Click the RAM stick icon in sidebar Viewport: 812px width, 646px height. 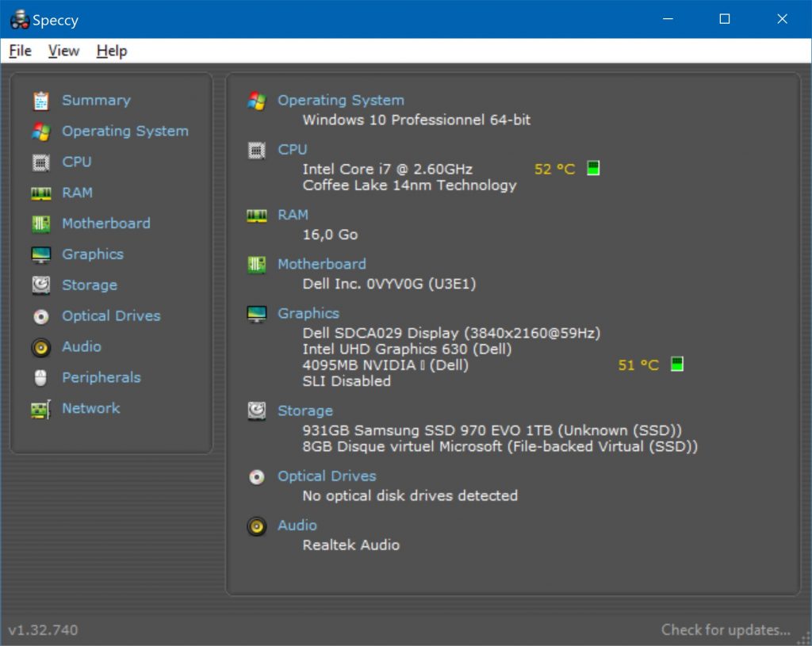point(41,193)
